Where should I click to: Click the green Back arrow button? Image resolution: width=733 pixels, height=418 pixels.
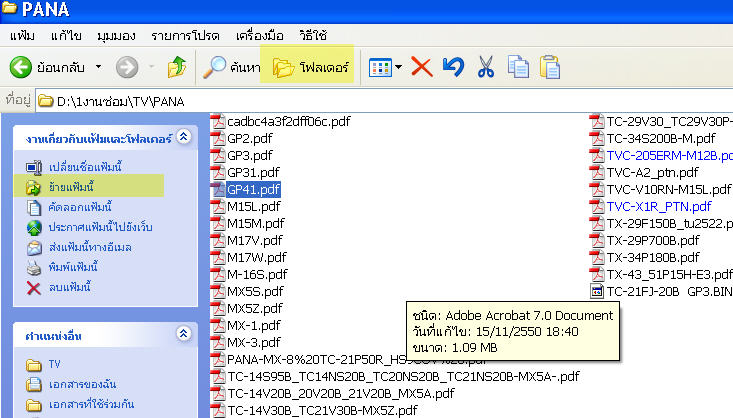click(x=21, y=67)
